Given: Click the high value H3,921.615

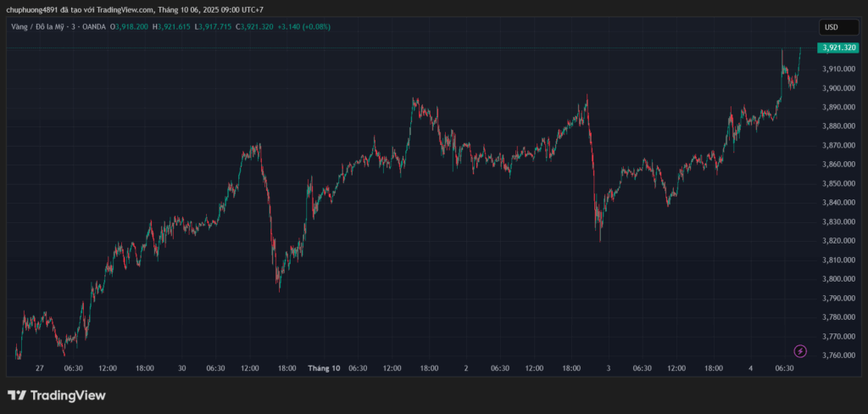Looking at the screenshot, I should click(x=172, y=27).
